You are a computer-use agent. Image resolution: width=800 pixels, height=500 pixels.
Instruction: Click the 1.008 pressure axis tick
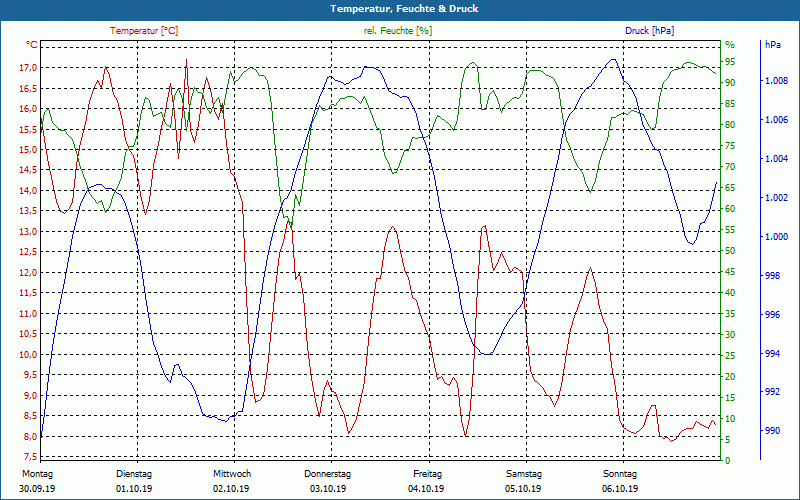tap(777, 81)
